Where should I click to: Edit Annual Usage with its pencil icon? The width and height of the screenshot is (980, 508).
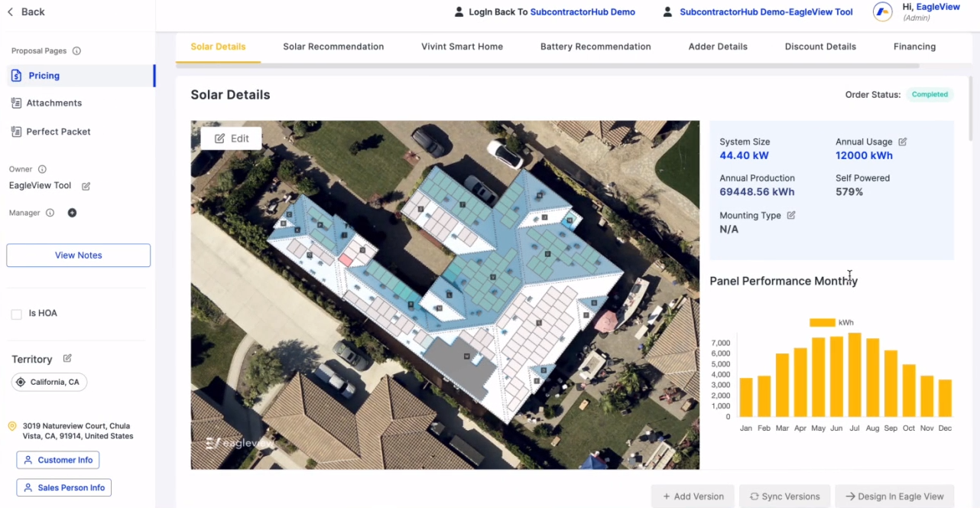pyautogui.click(x=903, y=142)
